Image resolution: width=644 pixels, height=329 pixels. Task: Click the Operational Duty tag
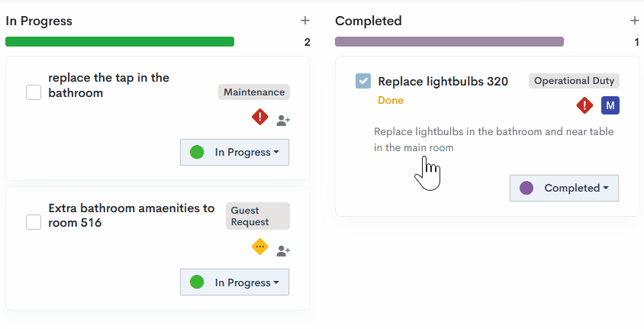[x=574, y=81]
